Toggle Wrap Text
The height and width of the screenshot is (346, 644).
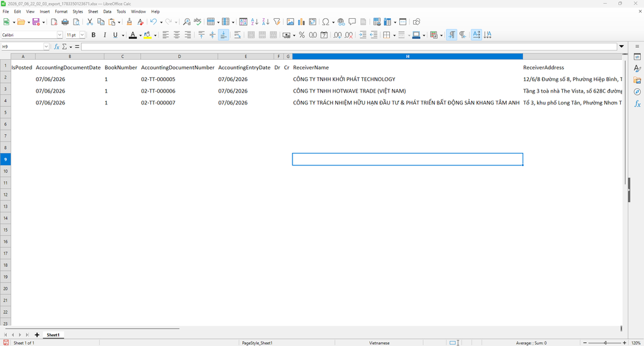point(237,35)
